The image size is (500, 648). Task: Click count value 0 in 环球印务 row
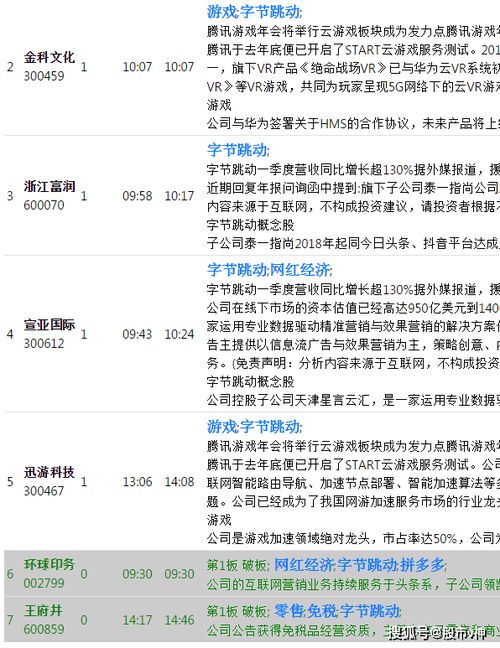[x=84, y=574]
